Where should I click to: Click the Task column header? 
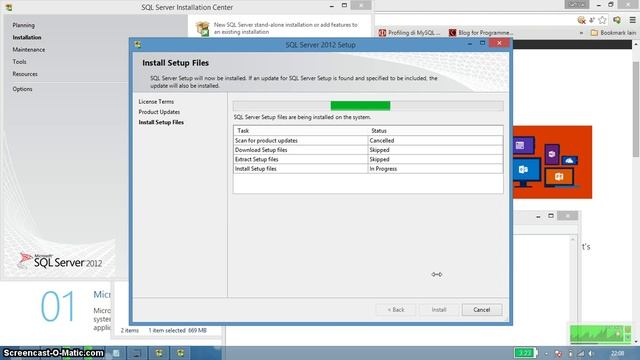[300, 131]
